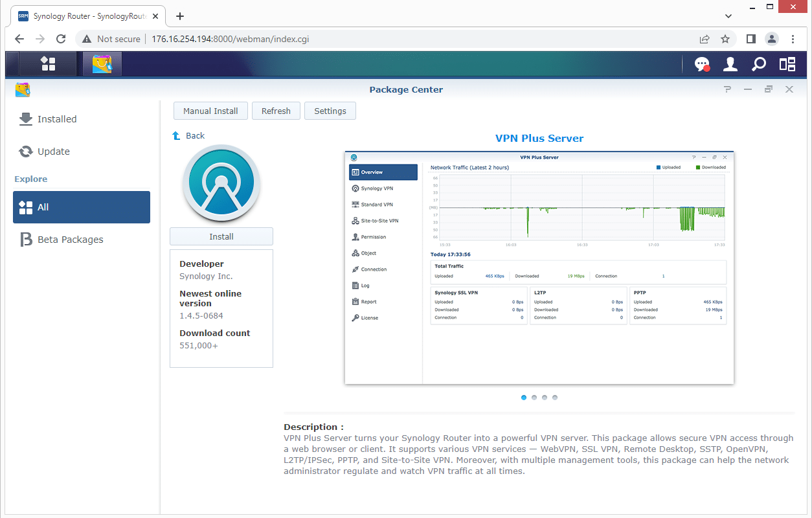The height and width of the screenshot is (518, 812).
Task: Open the notifications chat bubble icon
Action: point(702,64)
